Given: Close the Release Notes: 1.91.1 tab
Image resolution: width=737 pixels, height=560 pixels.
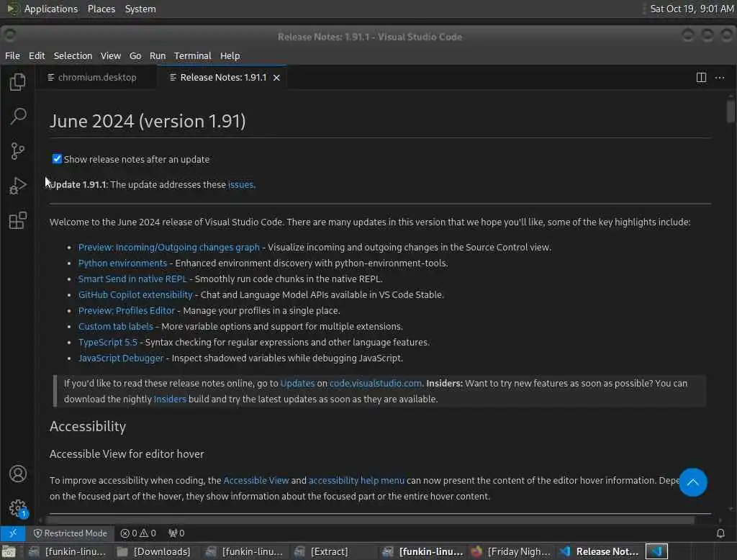Looking at the screenshot, I should coord(277,78).
